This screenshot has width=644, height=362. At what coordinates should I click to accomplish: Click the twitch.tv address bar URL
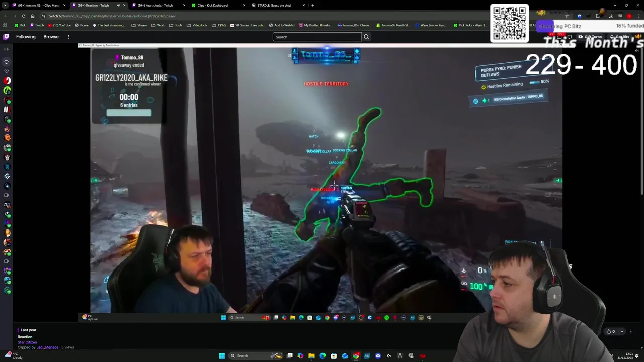tap(112, 16)
